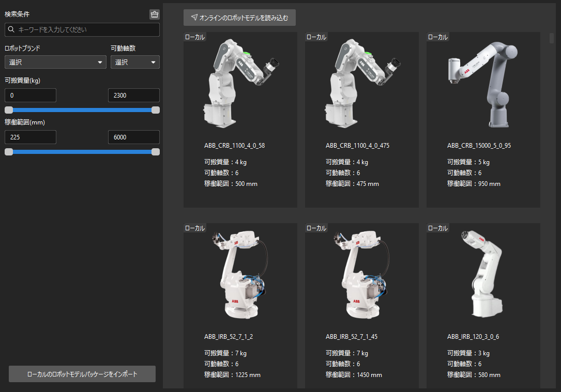561x392 pixels.
Task: Click the maximum reach field showing 6000
Action: click(x=134, y=137)
